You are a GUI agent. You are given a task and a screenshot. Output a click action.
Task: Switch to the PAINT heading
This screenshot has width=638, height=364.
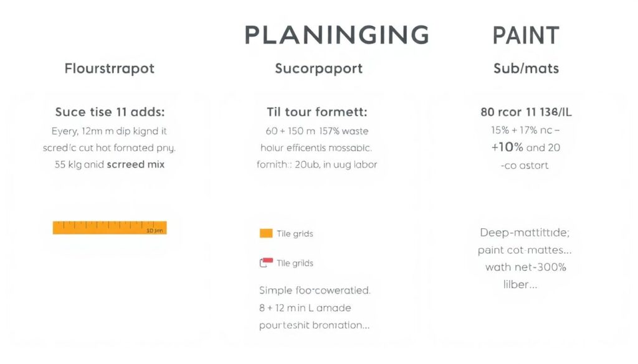point(526,35)
